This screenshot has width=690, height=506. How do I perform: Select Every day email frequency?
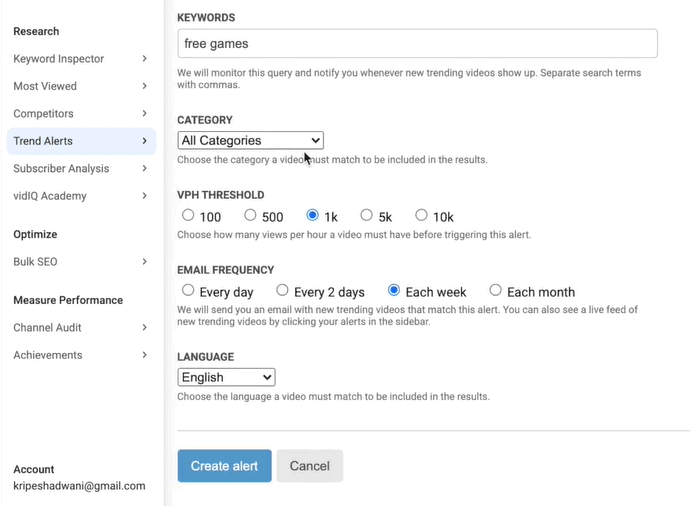(188, 290)
